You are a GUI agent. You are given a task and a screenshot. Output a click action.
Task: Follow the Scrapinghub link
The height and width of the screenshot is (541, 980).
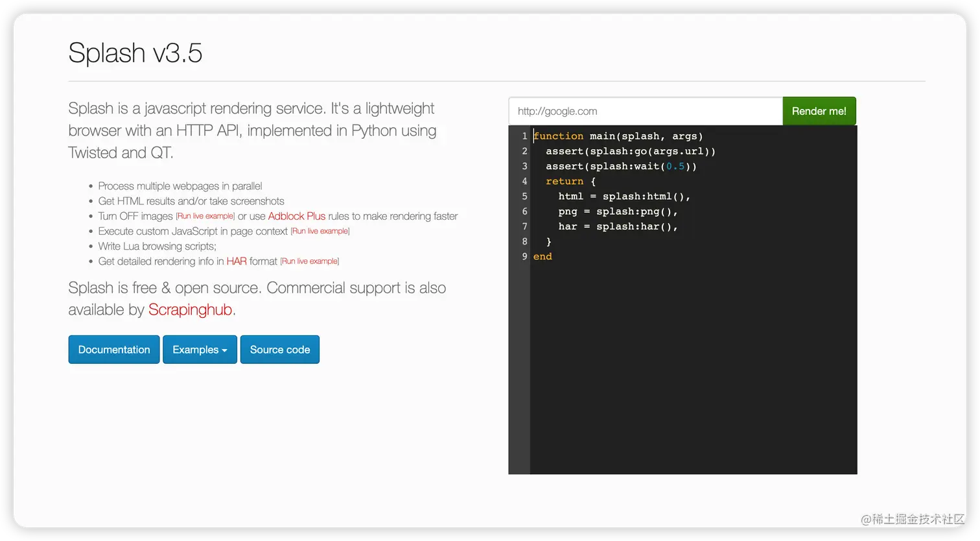point(190,310)
